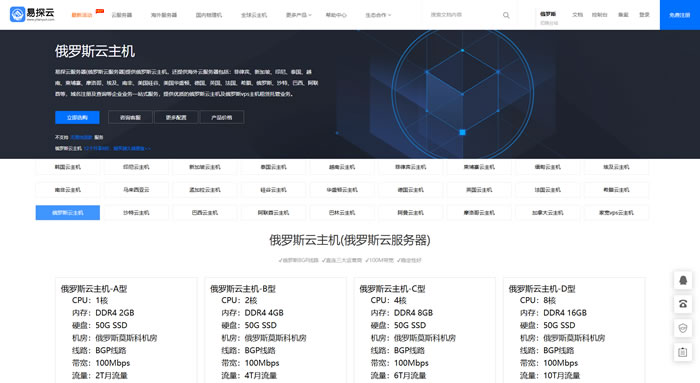The width and height of the screenshot is (700, 383).
Task: Select the 埃及云主机 tab
Action: (x=616, y=167)
